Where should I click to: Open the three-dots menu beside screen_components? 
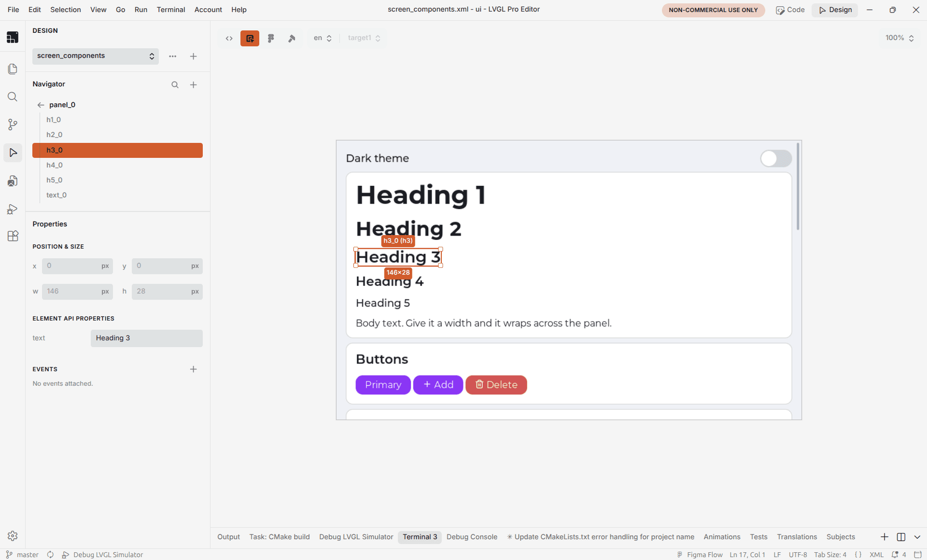(x=172, y=56)
